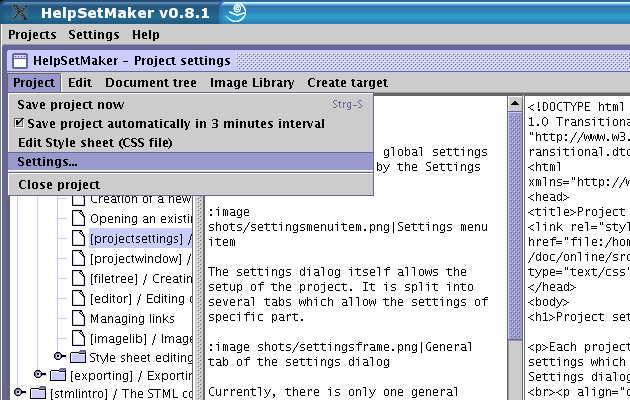
Task: Click the <head> line in HTML pane
Action: click(x=548, y=197)
